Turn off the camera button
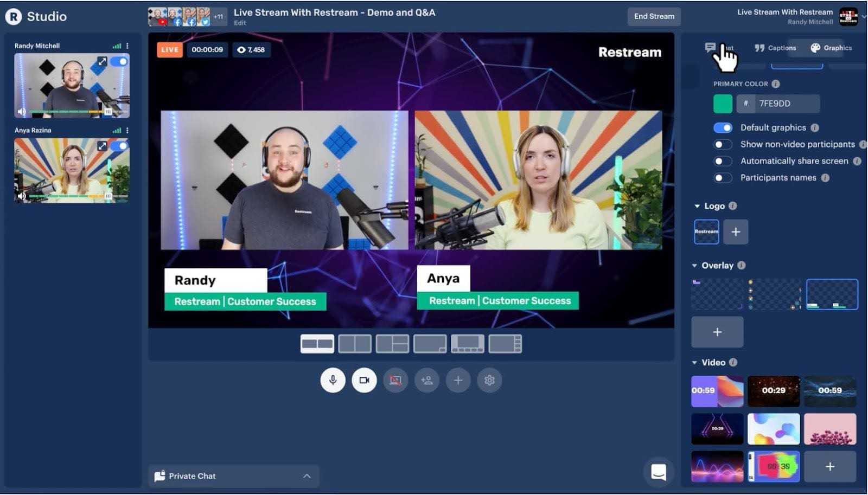Image resolution: width=868 pixels, height=495 pixels. point(364,381)
